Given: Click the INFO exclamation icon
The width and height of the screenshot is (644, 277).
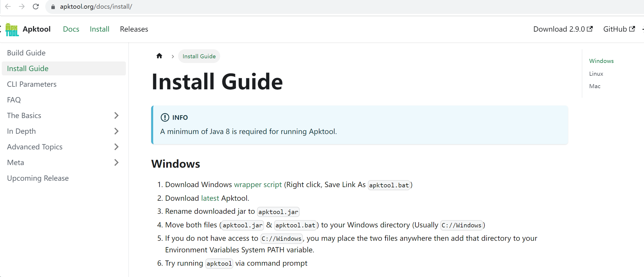Looking at the screenshot, I should click(165, 117).
